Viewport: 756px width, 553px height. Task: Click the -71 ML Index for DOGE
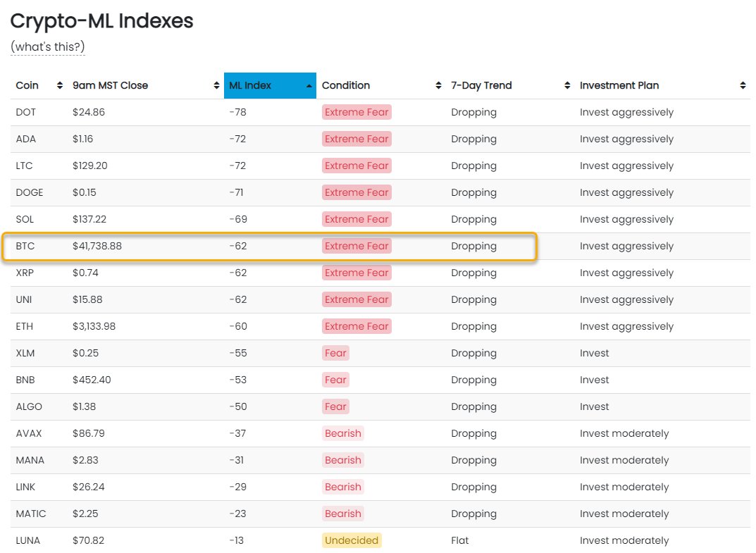tap(236, 192)
